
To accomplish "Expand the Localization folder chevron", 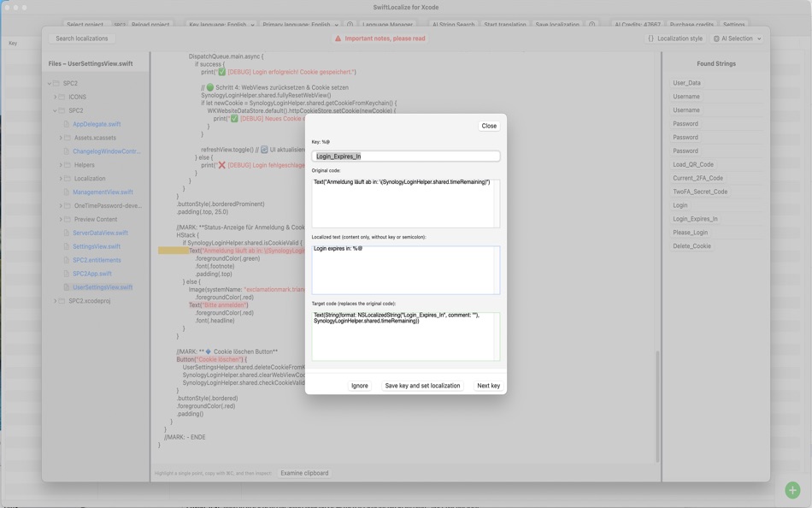I will 61,179.
